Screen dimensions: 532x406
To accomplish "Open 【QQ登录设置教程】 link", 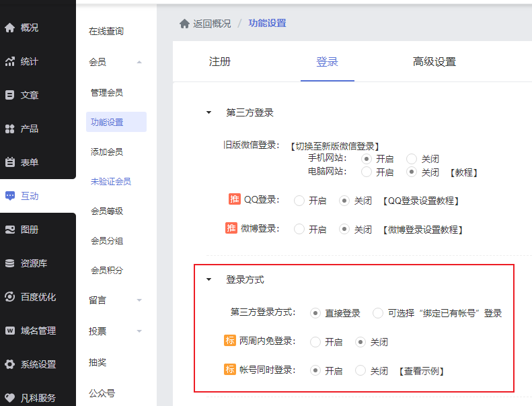I will pyautogui.click(x=421, y=201).
